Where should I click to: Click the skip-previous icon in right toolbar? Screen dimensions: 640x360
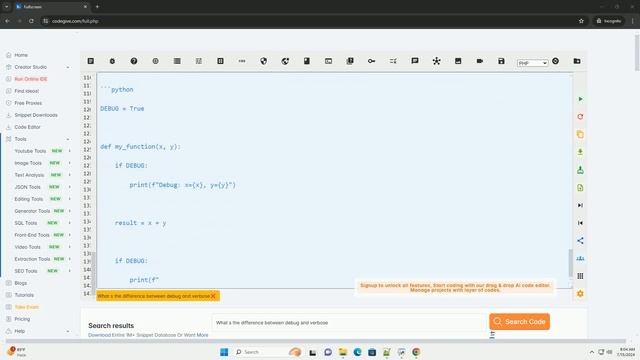580,223
